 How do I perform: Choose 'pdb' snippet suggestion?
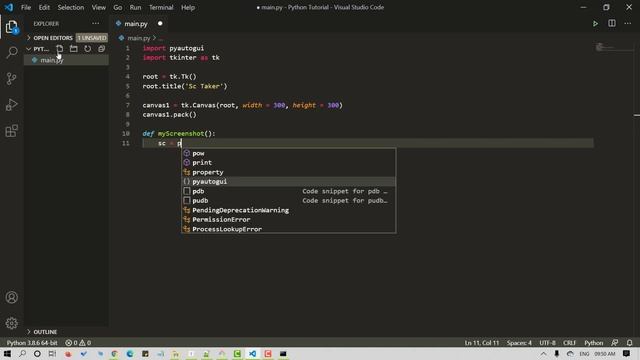[x=289, y=191]
